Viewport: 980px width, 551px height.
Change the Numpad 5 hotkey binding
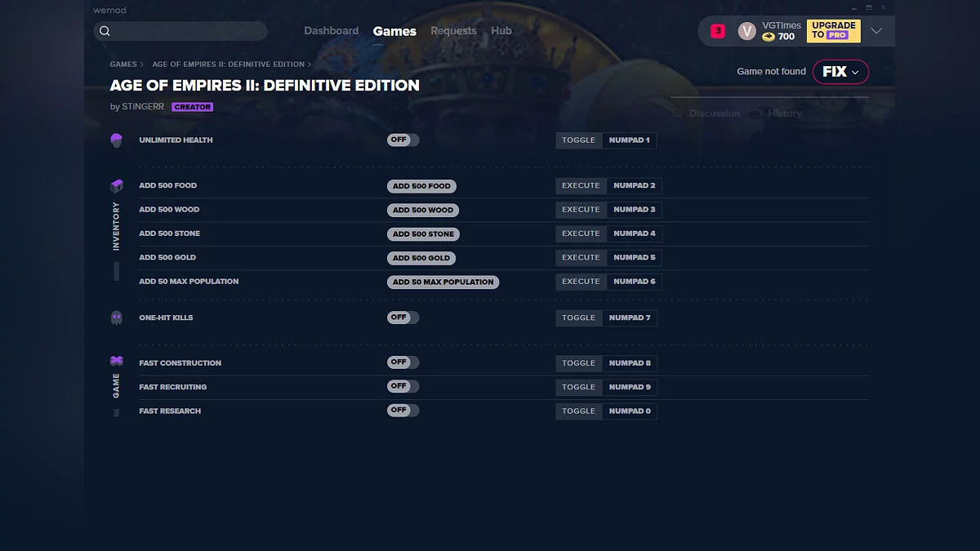point(635,257)
